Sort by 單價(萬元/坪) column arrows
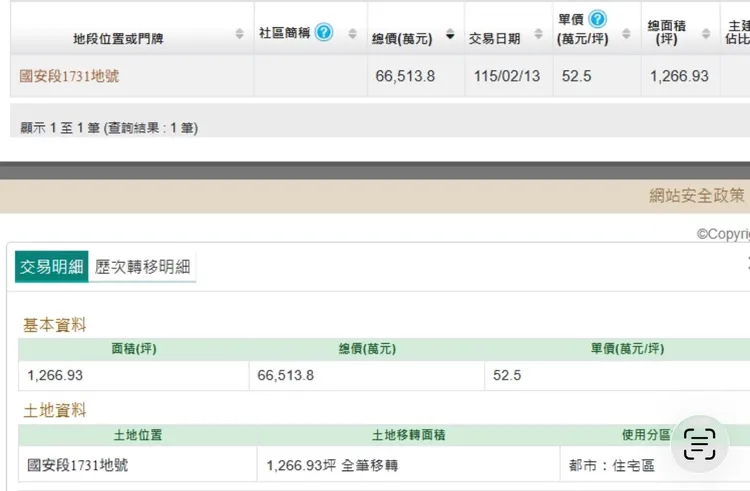Screen dimensions: 750x491 coord(626,33)
